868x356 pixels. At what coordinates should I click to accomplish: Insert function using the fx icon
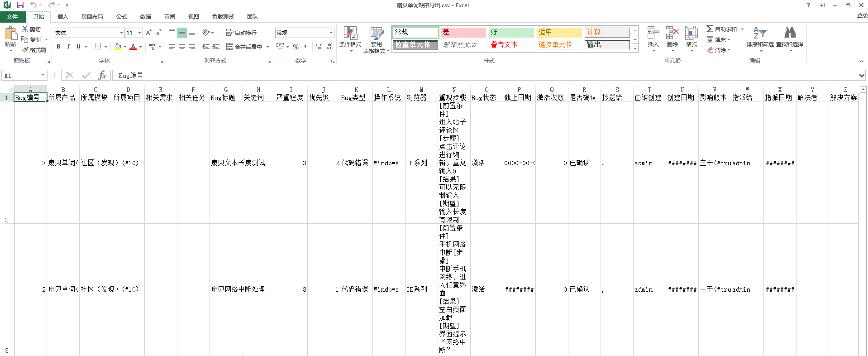click(102, 75)
